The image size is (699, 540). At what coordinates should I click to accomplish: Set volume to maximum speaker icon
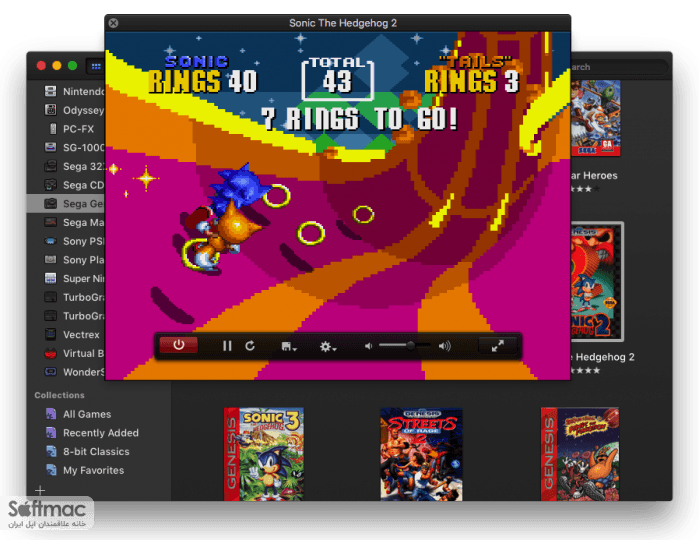[444, 346]
